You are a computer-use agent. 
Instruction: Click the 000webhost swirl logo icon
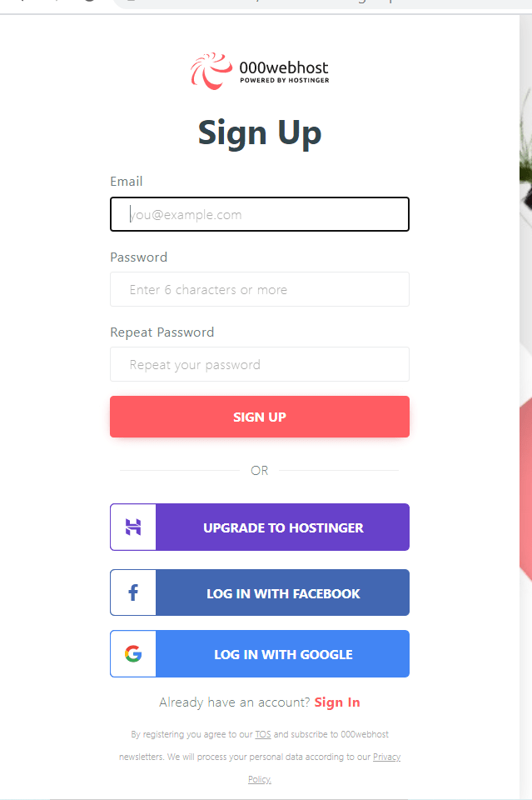211,71
